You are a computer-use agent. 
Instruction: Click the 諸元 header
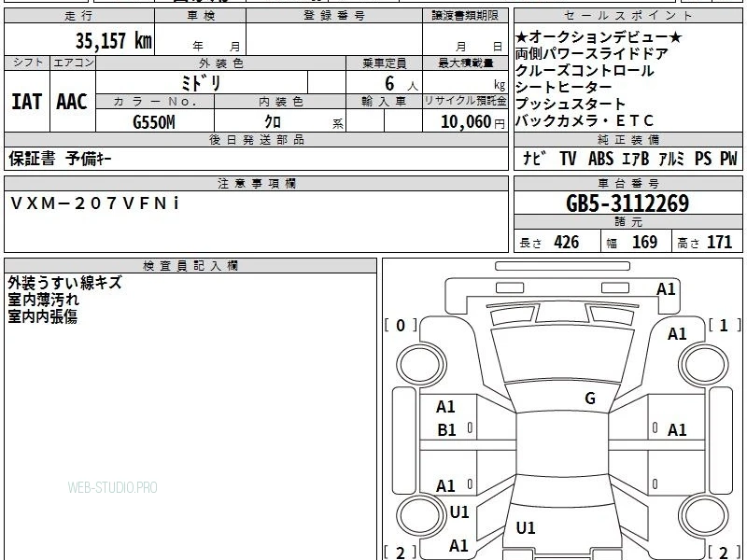pos(627,222)
